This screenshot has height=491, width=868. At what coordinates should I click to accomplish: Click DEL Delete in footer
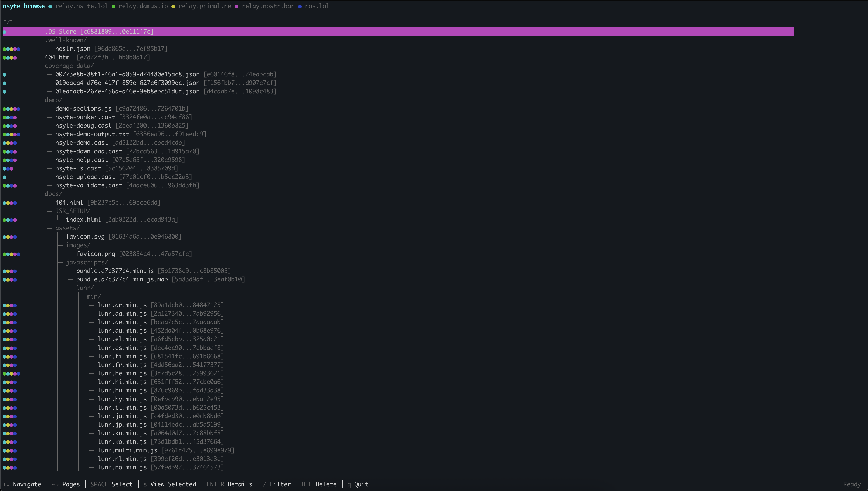(x=319, y=485)
